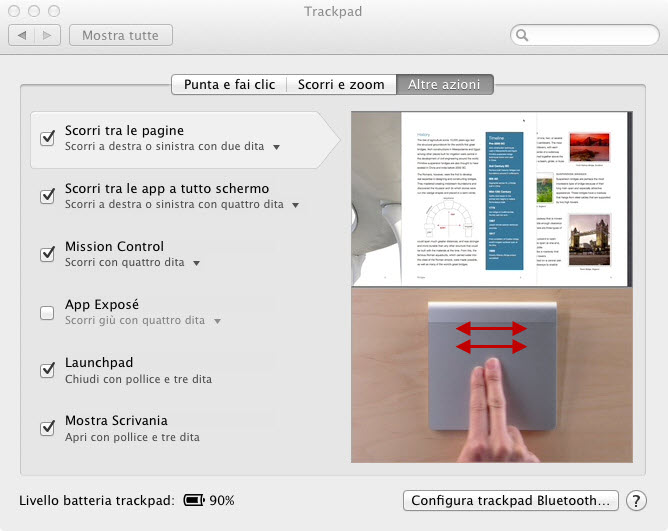The width and height of the screenshot is (668, 531).
Task: Toggle Scorri tra le app a tutto schermo
Action: click(47, 196)
